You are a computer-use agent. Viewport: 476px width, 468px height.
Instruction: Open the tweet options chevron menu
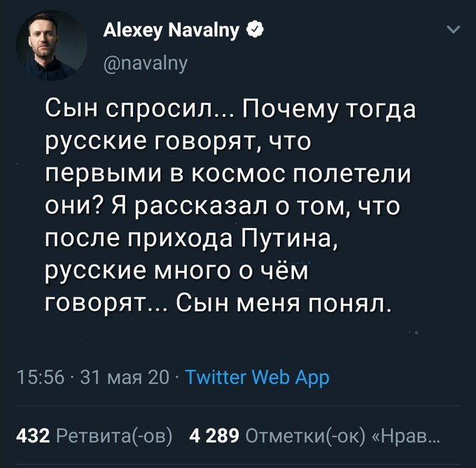point(453,29)
